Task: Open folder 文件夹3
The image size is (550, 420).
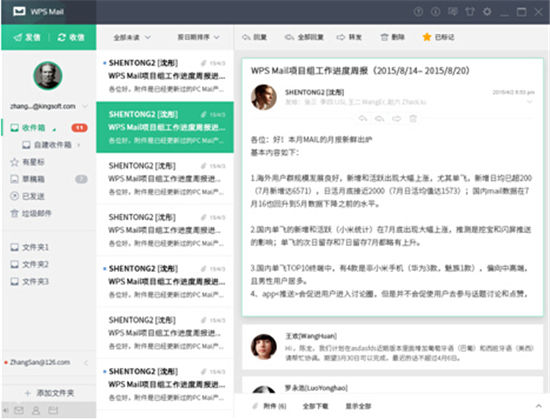Action: (29, 281)
